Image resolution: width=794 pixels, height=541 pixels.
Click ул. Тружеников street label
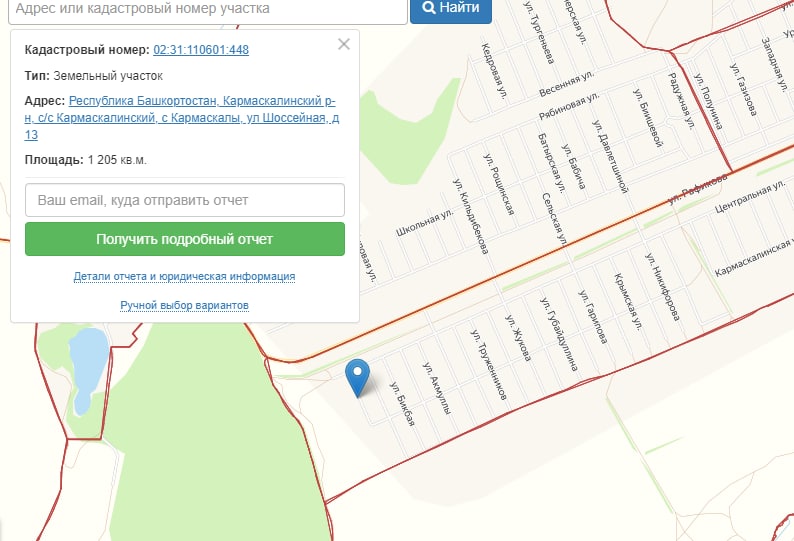488,365
